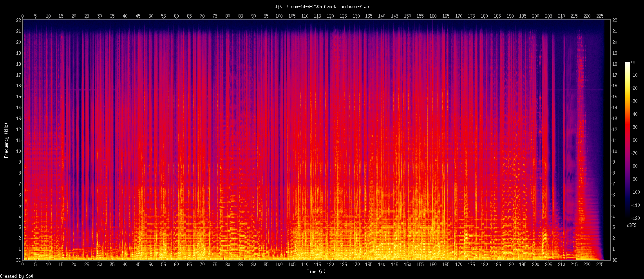The image size is (644, 279).
Task: Click the "Created by SoX" caption
Action: tap(17, 276)
